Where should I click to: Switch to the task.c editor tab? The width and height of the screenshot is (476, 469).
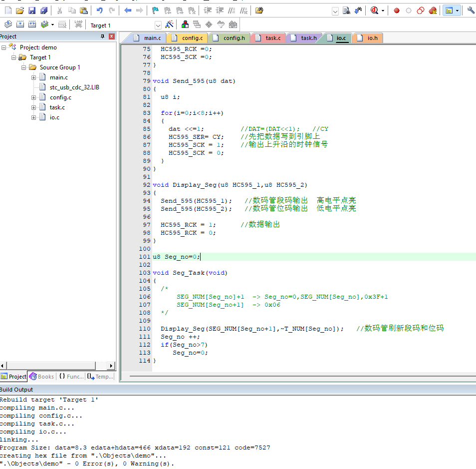[x=268, y=38]
